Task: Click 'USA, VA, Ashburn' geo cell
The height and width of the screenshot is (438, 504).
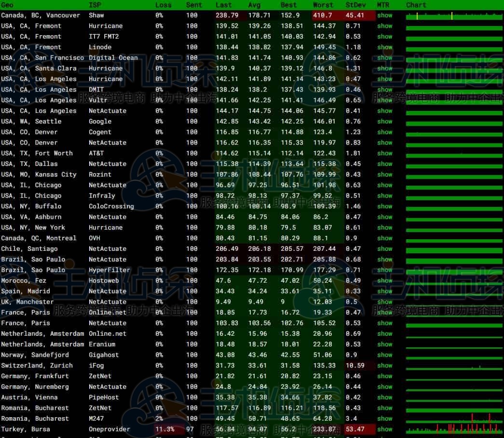Action: tap(31, 217)
